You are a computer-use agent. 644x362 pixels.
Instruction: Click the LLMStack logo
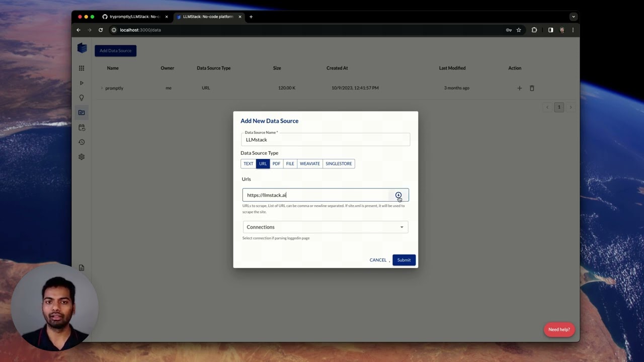click(82, 48)
